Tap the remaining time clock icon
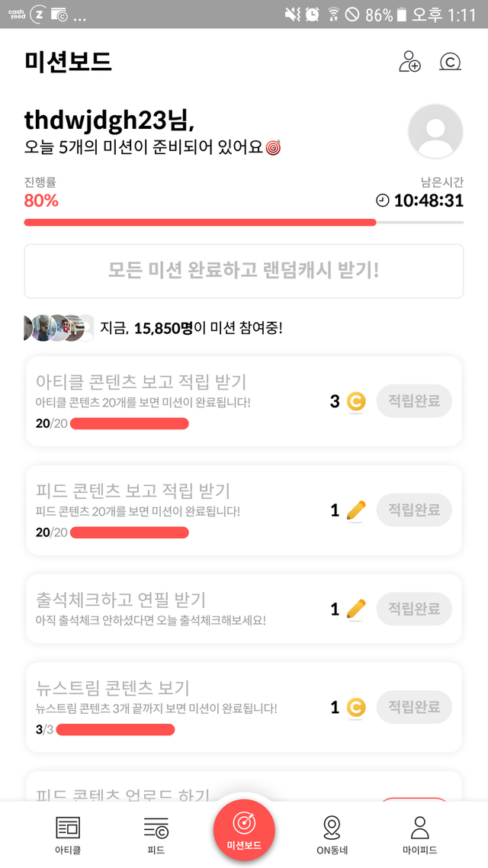 [x=383, y=201]
